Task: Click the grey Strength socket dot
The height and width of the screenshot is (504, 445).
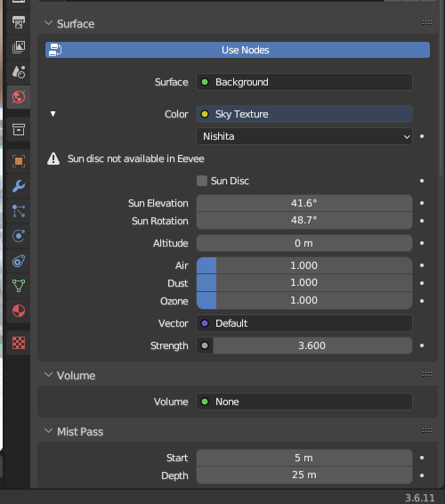Action: click(205, 345)
